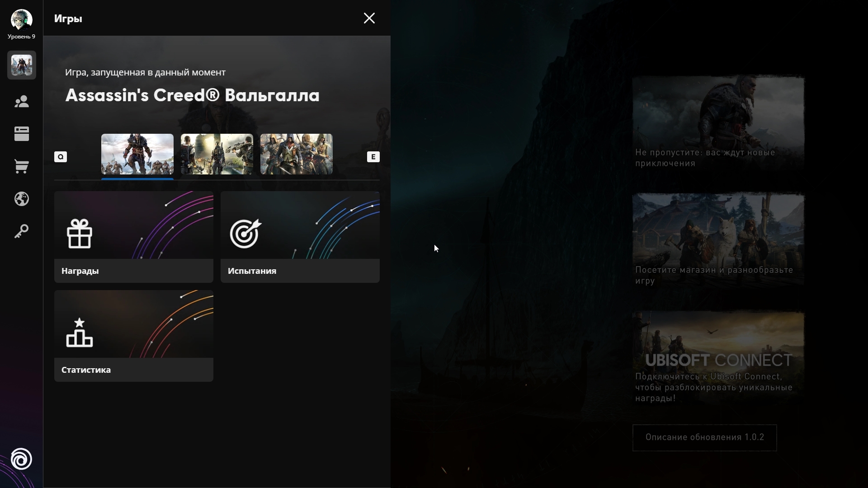Click the Ubisoft swirl logo
This screenshot has height=488, width=868.
pos(21,459)
